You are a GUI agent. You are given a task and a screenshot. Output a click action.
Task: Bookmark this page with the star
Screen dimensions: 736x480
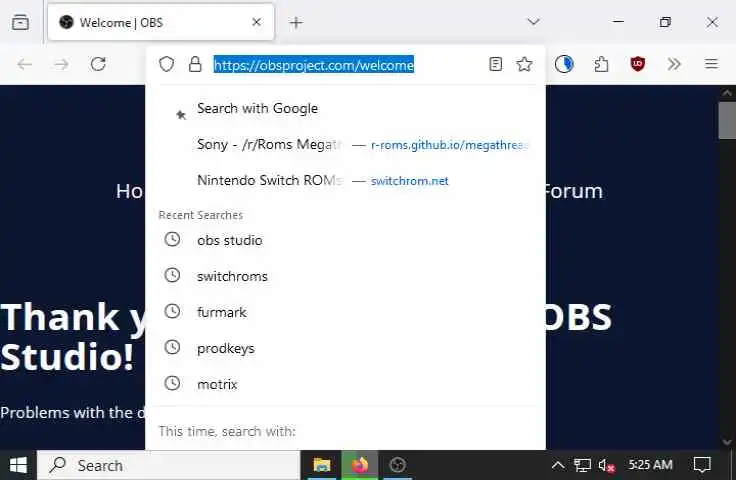tap(524, 64)
